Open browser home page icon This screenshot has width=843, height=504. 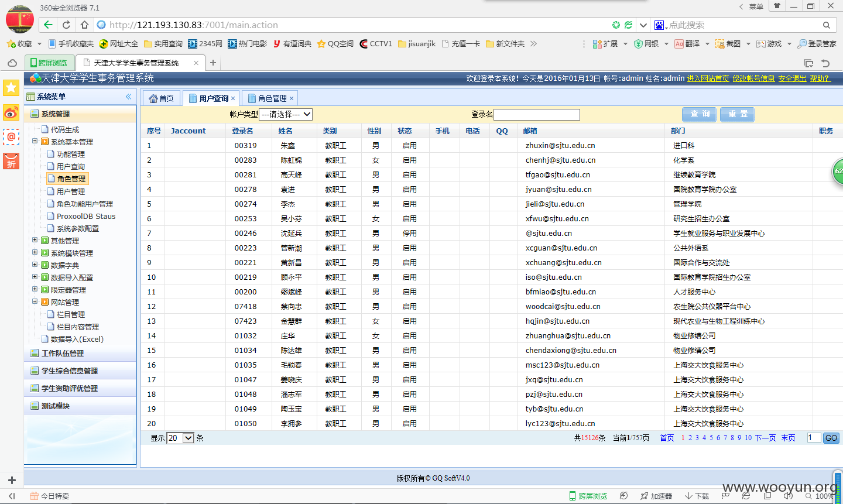84,25
